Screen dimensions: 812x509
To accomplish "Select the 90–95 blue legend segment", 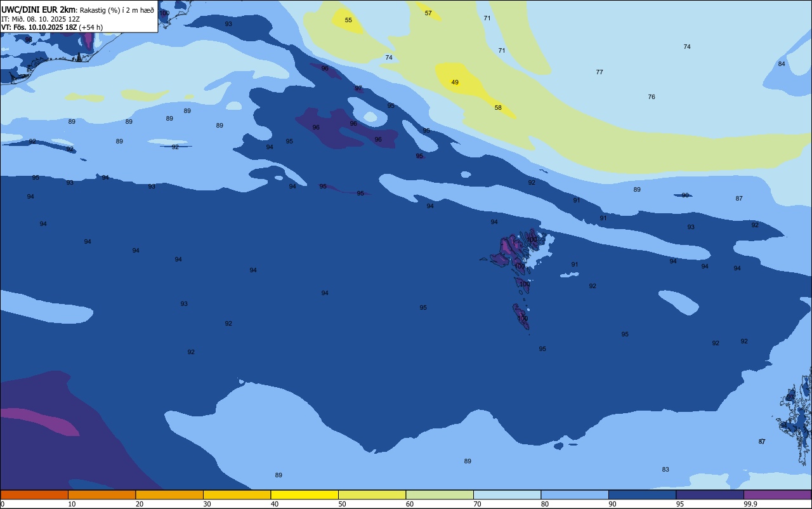I will tap(642, 494).
